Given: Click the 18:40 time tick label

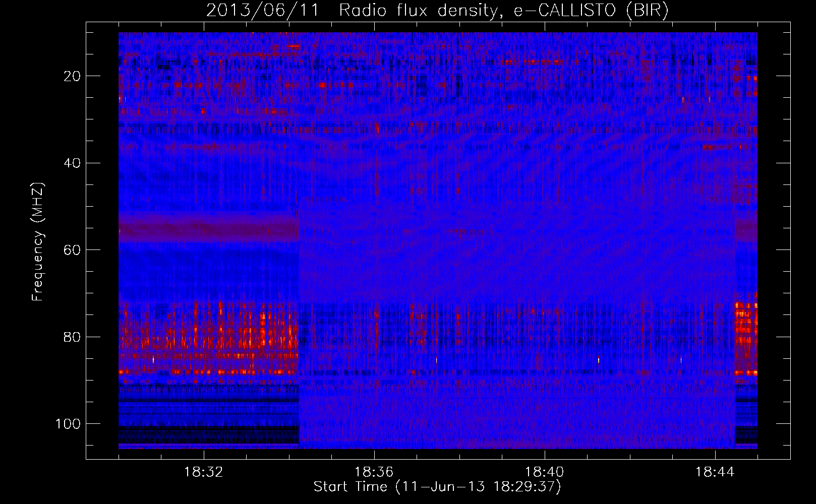Looking at the screenshot, I should point(545,472).
